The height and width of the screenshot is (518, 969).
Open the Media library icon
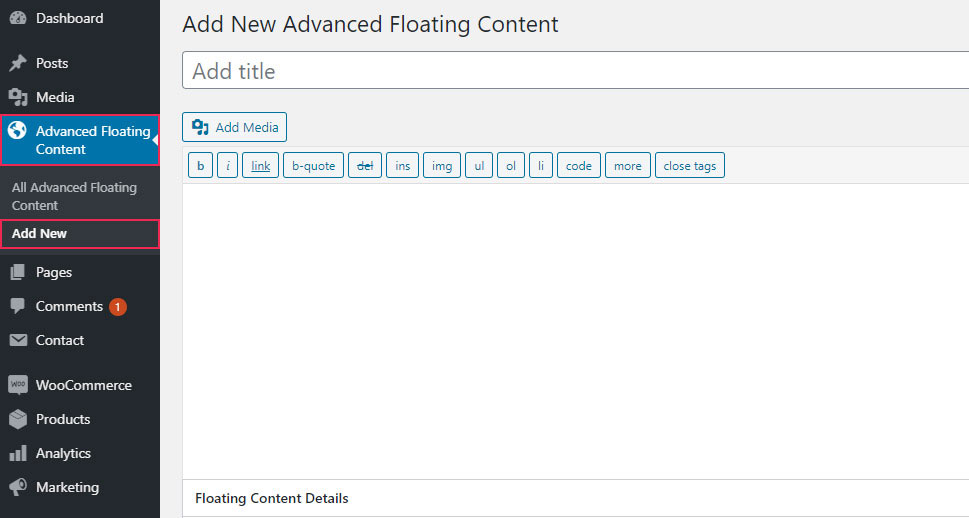(18, 97)
